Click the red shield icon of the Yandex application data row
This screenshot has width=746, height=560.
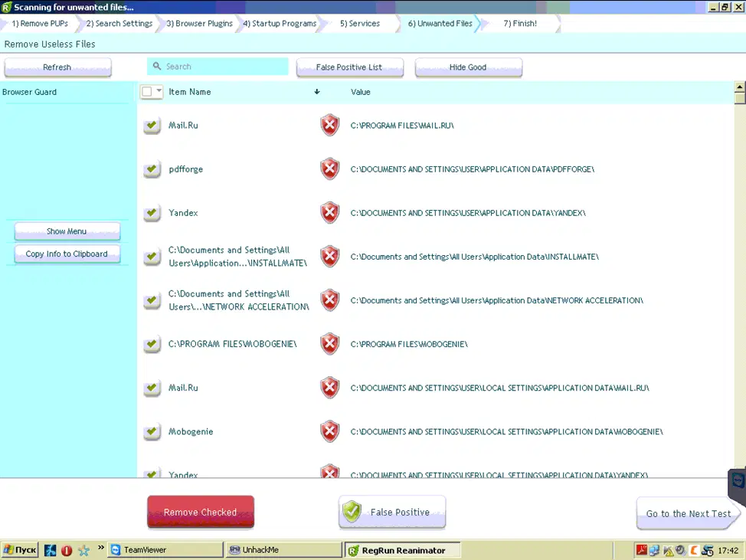tap(329, 213)
